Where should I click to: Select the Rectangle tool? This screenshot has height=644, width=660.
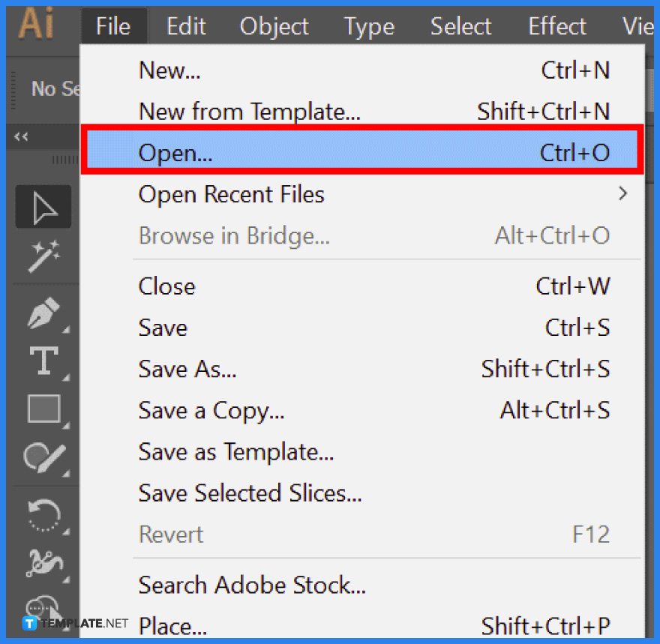(43, 408)
